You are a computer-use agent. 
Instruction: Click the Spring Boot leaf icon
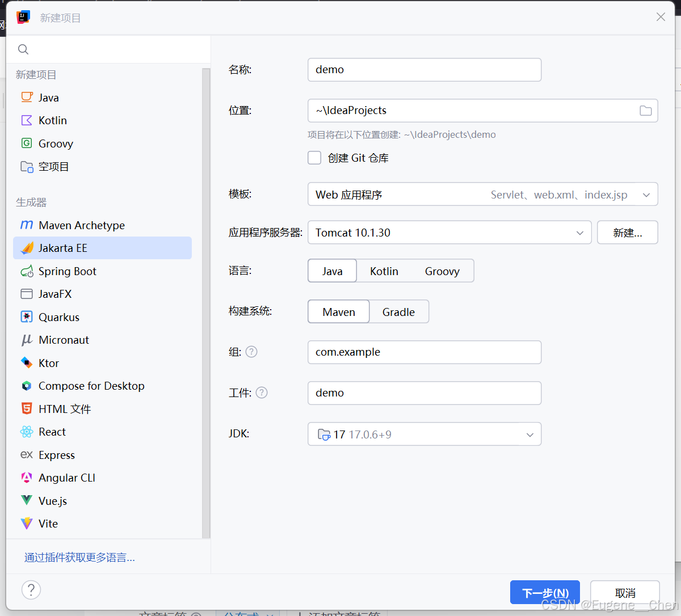pyautogui.click(x=27, y=271)
